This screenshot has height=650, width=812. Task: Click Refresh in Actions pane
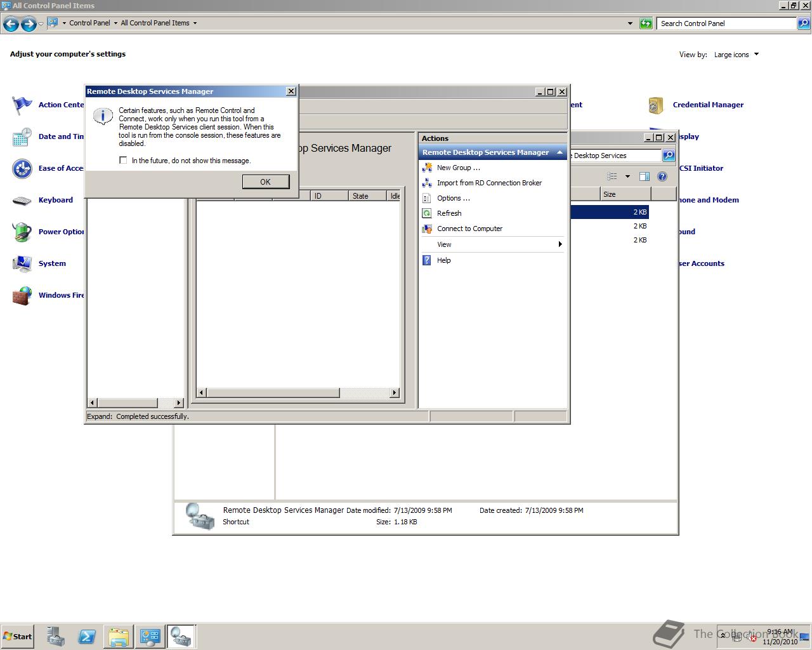coord(449,213)
